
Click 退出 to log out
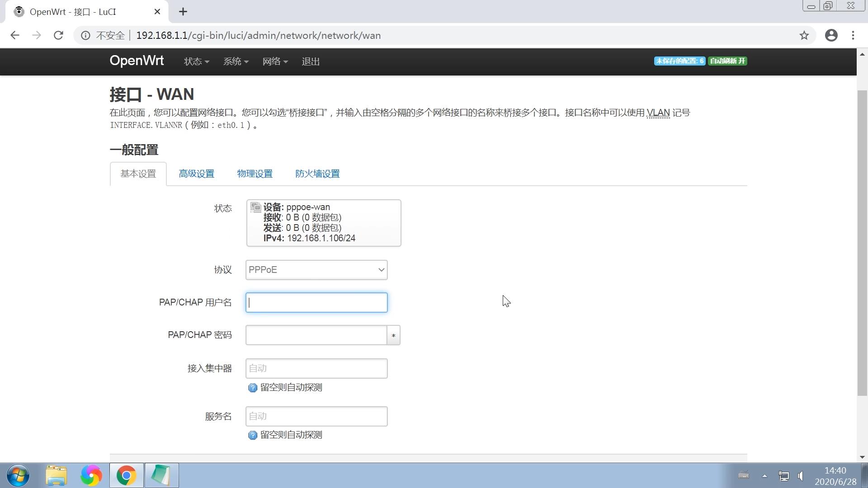click(310, 61)
